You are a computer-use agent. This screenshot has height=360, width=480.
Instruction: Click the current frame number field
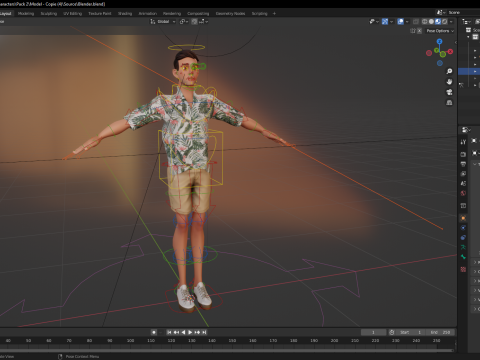tap(373, 332)
